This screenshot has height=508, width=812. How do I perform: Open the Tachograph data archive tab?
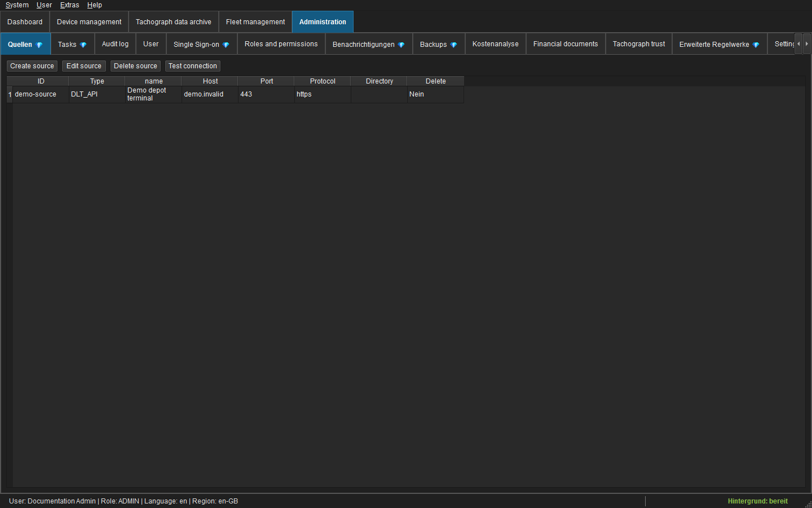(174, 22)
